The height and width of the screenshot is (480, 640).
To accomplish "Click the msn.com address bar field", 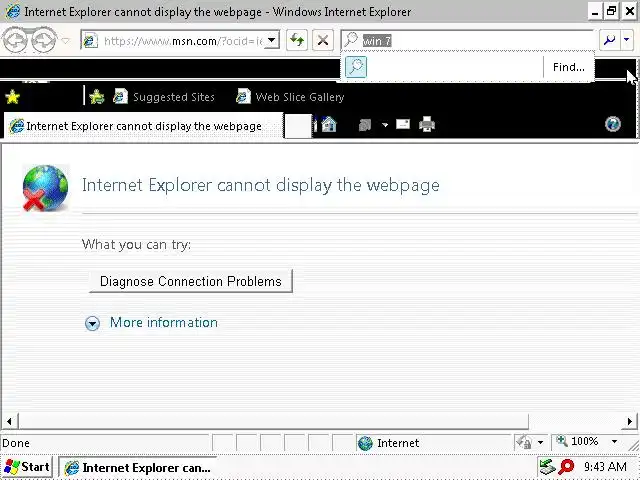I will point(180,41).
